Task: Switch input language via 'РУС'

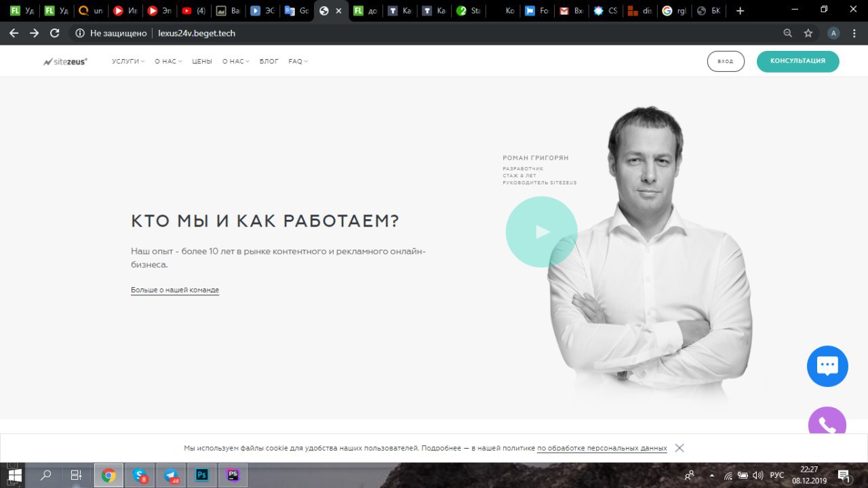Action: click(777, 475)
